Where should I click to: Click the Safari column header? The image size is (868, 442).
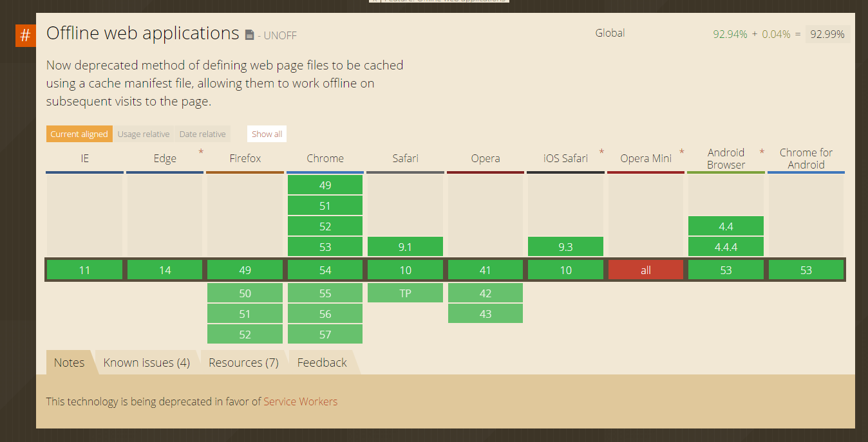tap(406, 158)
